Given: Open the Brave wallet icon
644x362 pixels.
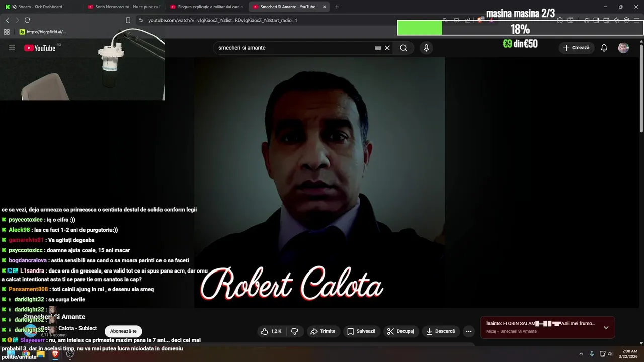Looking at the screenshot, I should 606,20.
